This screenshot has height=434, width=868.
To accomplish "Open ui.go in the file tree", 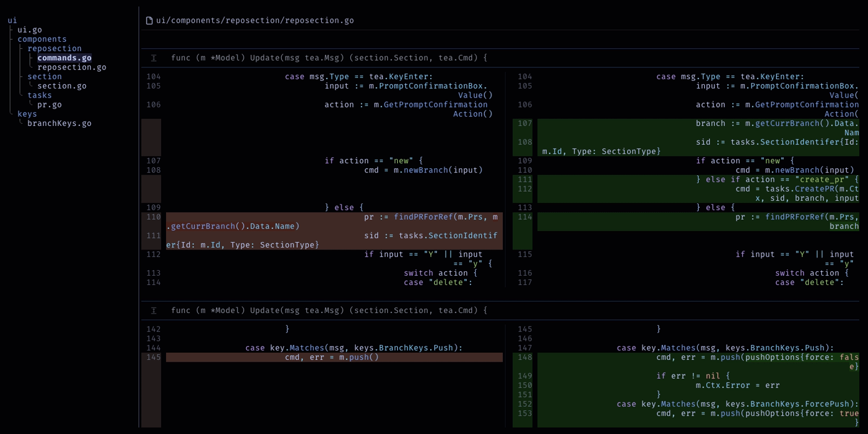I will point(30,30).
